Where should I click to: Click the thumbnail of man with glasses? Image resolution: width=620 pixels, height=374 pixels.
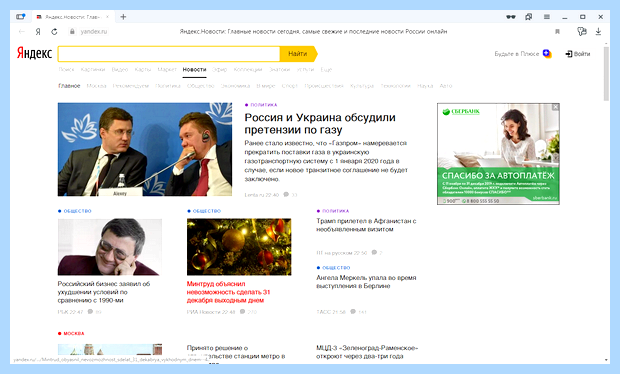click(x=110, y=247)
